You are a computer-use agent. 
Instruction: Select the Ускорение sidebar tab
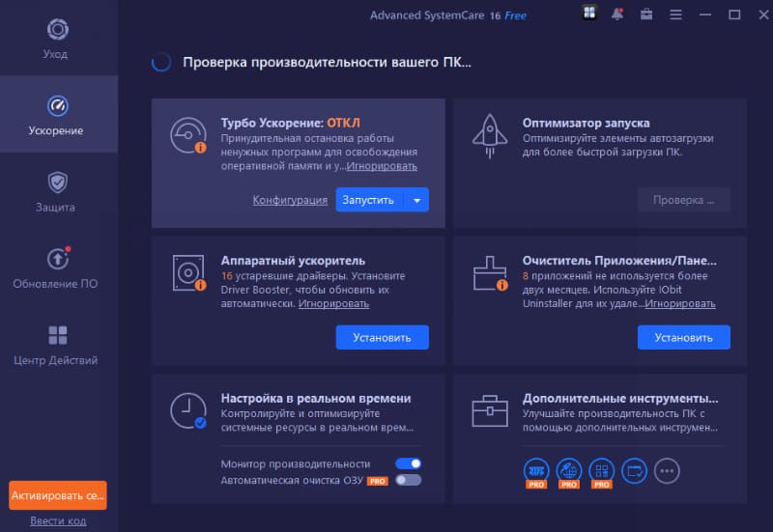(57, 114)
